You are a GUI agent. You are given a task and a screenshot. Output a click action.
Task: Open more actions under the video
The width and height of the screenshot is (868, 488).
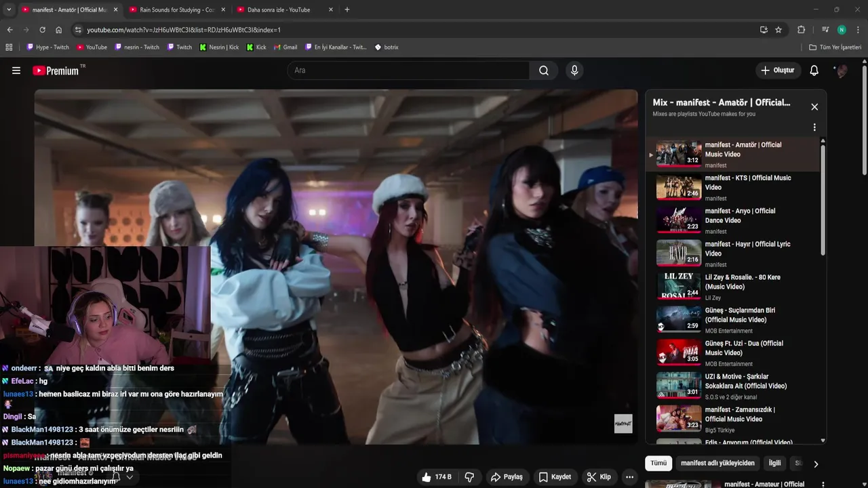point(629,477)
